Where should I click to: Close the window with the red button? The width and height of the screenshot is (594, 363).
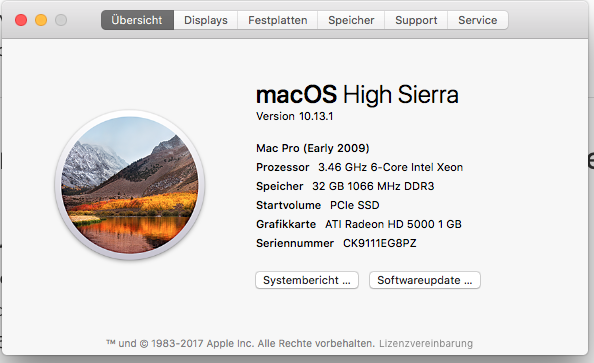coord(21,20)
